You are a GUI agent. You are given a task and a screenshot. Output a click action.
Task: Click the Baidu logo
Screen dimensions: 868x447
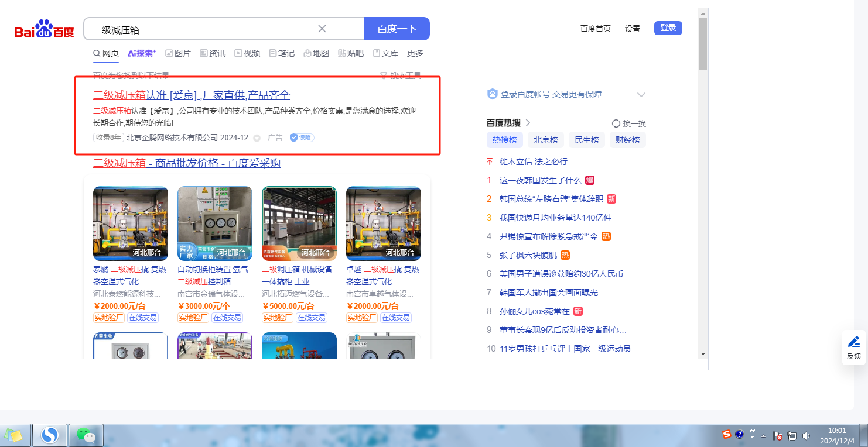click(x=45, y=29)
